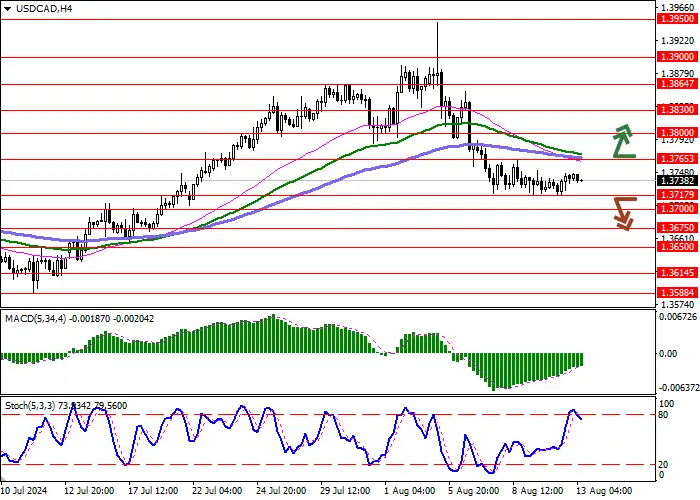Image resolution: width=700 pixels, height=500 pixels.
Task: Select the 1.39500 price level label
Action: coord(677,19)
